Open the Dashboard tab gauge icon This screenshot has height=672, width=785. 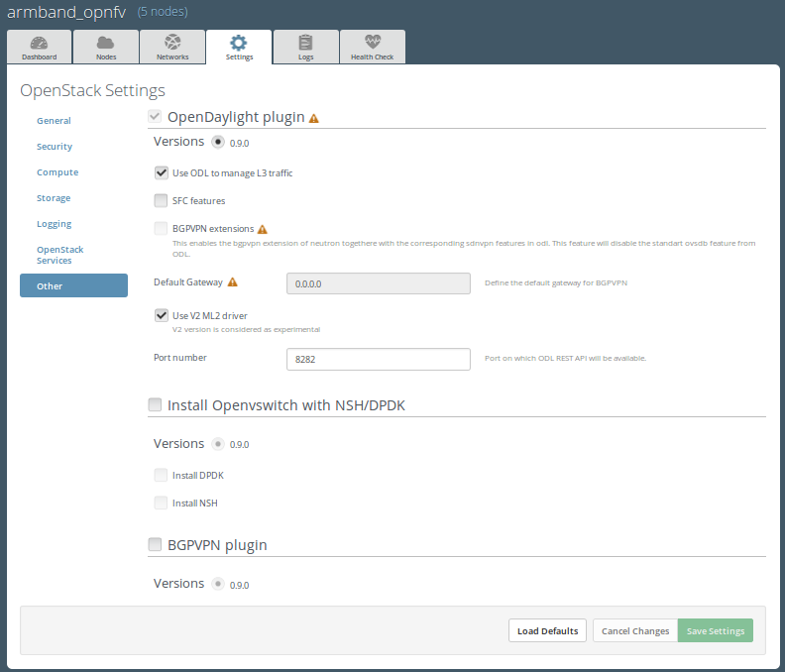39,43
